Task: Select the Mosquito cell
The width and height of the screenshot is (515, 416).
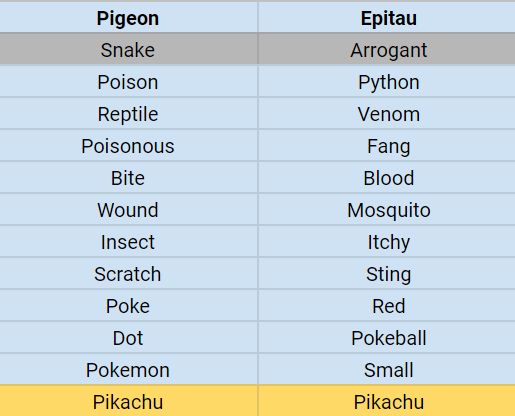Action: coord(387,210)
